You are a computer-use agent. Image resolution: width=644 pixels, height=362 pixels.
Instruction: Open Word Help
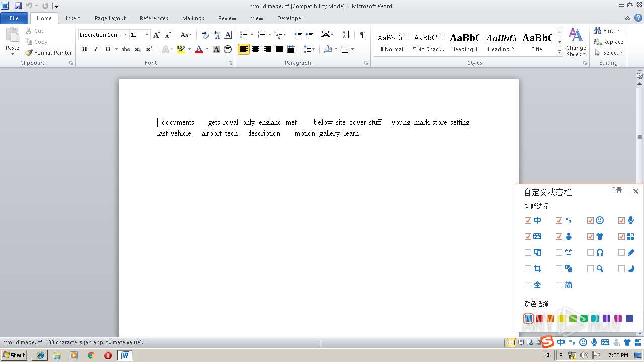click(x=638, y=18)
